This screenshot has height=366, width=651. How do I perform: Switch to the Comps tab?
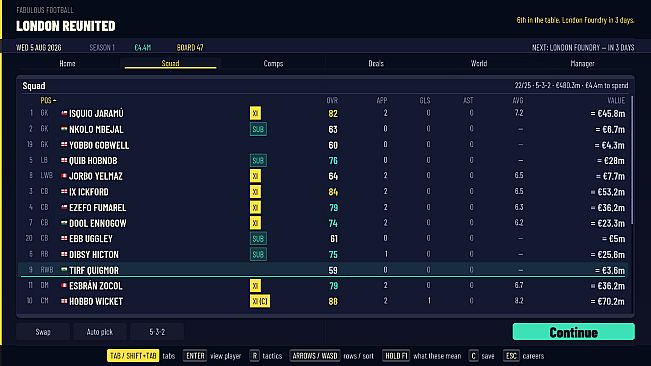point(273,63)
